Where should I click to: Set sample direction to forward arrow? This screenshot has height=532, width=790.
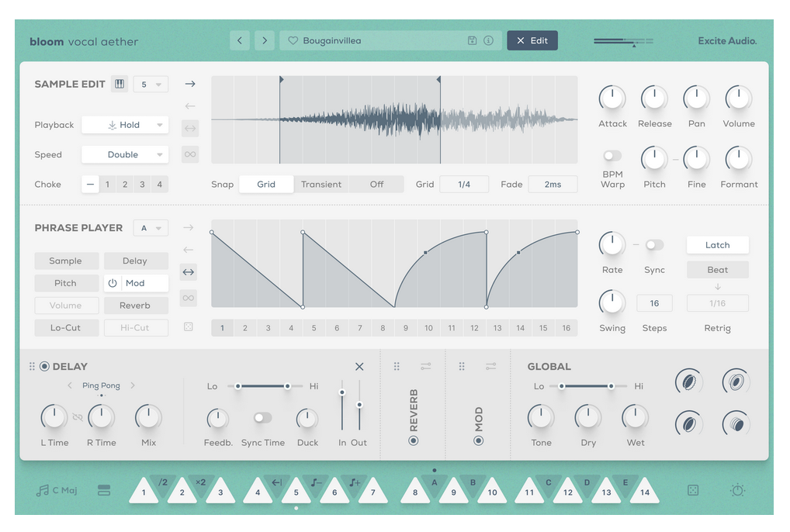coord(190,84)
